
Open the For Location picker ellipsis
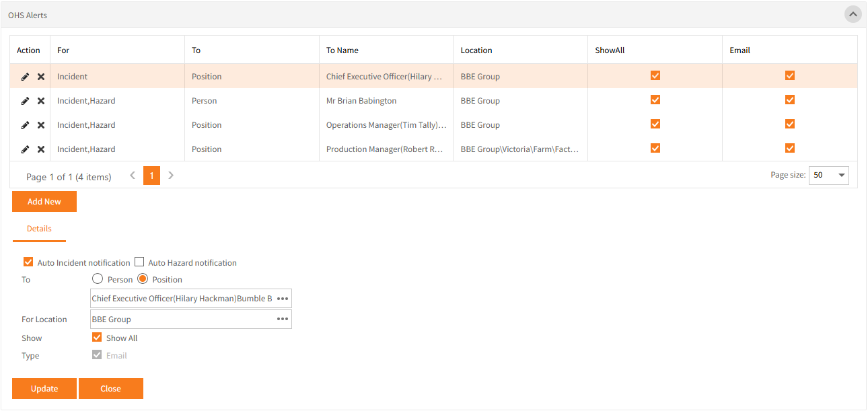283,319
